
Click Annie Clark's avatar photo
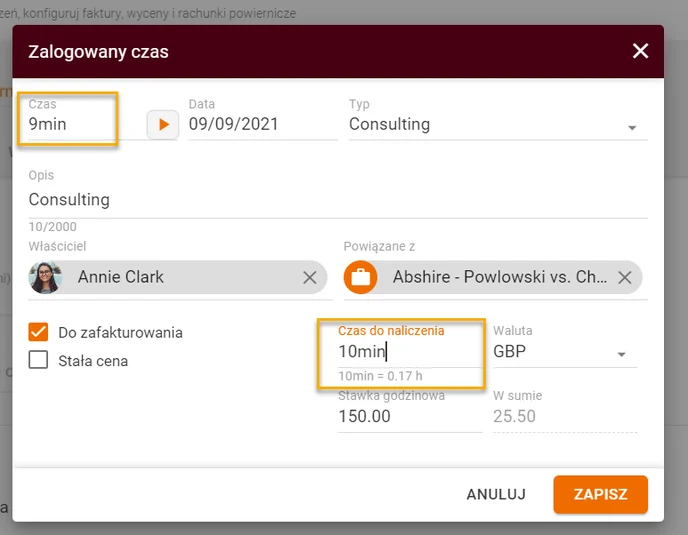[45, 277]
